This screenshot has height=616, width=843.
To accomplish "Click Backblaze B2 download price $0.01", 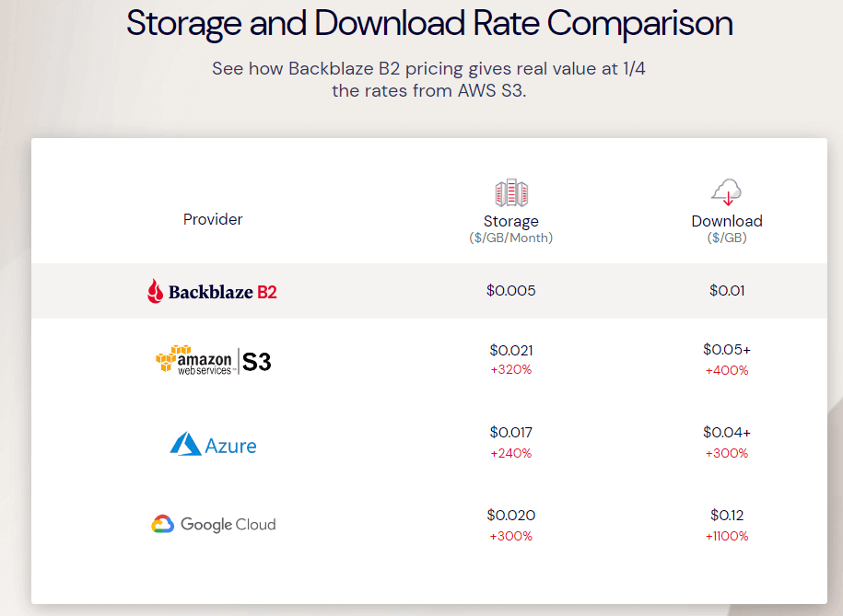I will click(x=727, y=291).
